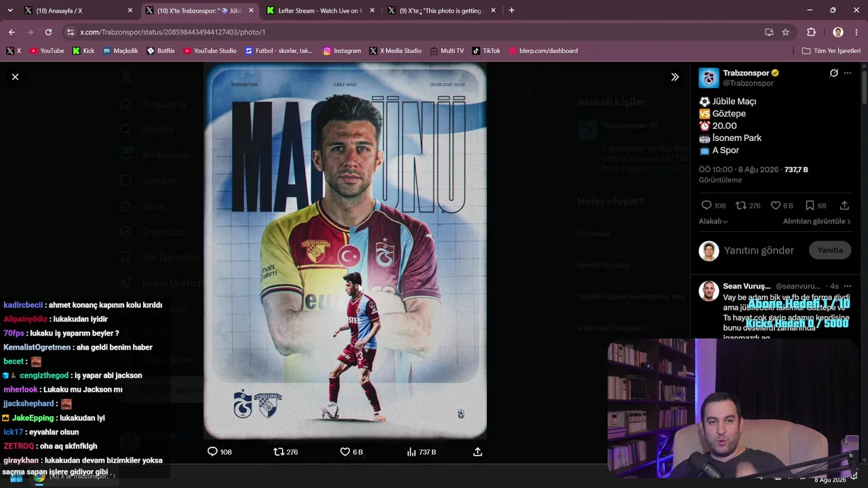
Task: Close the "This photo is getting" tab
Action: tap(493, 11)
